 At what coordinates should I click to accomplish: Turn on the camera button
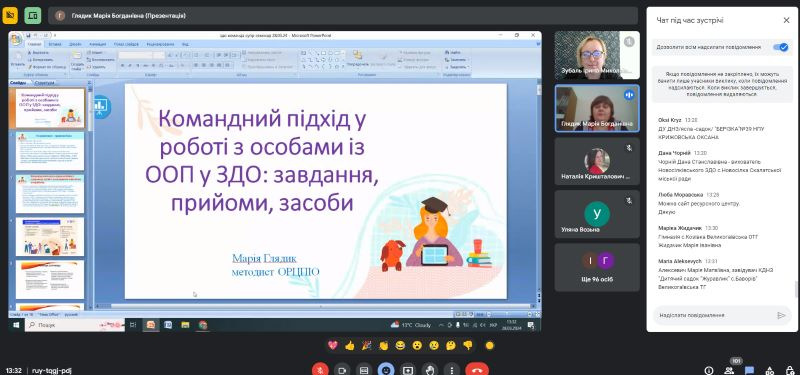(342, 370)
